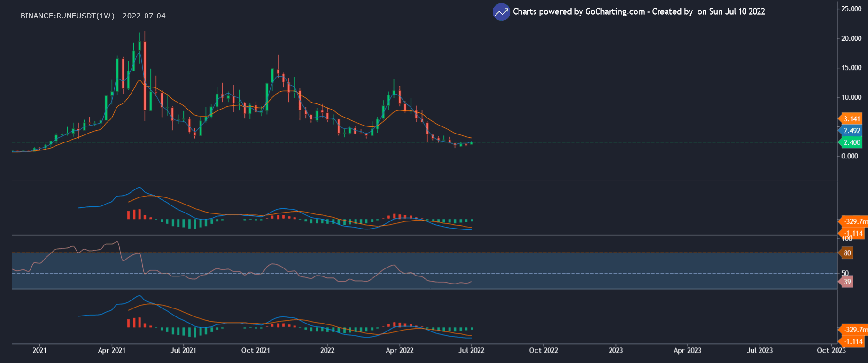Click the BINANCE:RUNEUSDT(1W) chart title
Image resolution: width=868 pixels, height=363 pixels.
click(x=93, y=16)
